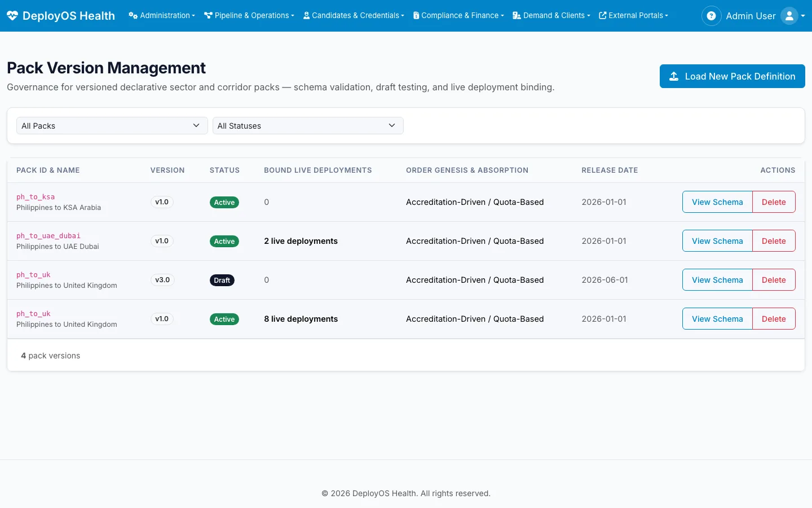The height and width of the screenshot is (508, 812).
Task: Open the Administration menu
Action: click(x=162, y=15)
